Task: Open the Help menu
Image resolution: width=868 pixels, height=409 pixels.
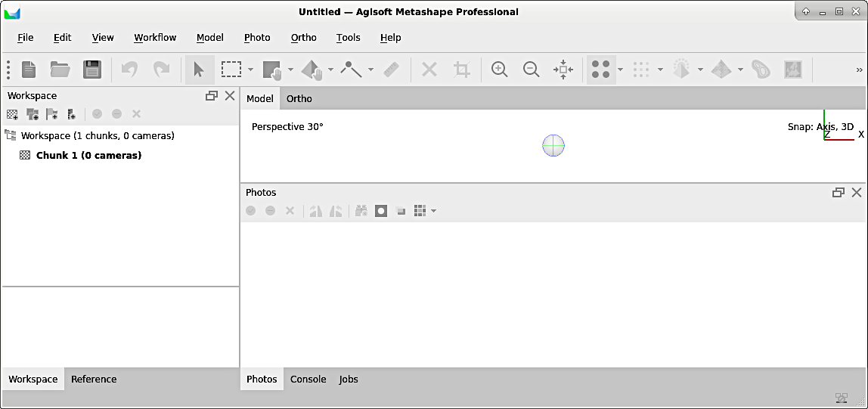Action: (391, 38)
